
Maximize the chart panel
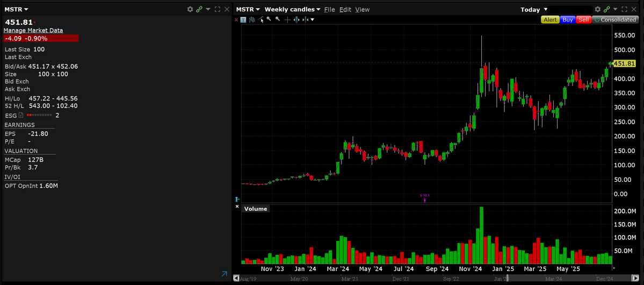(625, 9)
